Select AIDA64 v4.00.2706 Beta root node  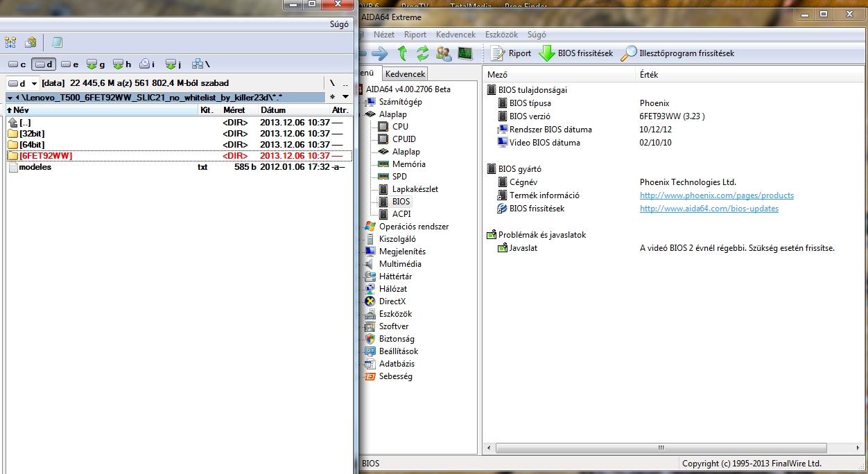pos(408,89)
